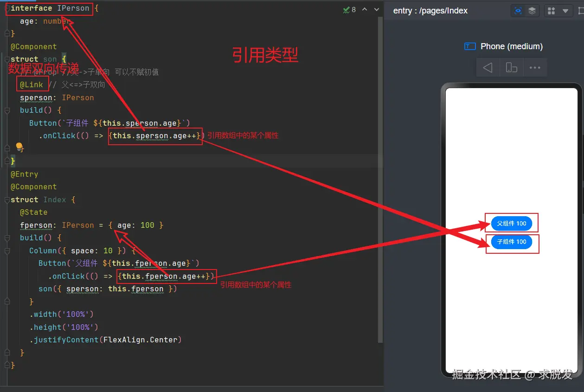Click this.sperson.age++ in the onClick handler
Screen dimensions: 584x392
[x=155, y=136]
